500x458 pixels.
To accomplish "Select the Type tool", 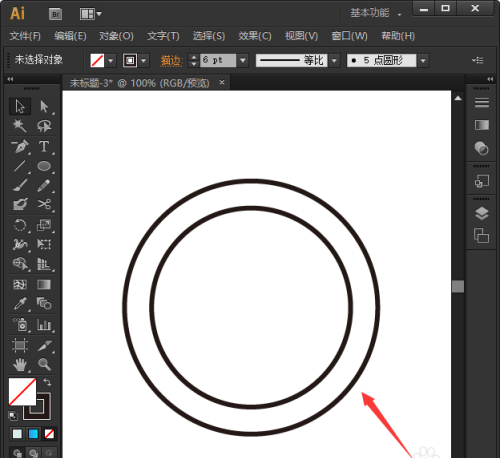I will (x=44, y=147).
